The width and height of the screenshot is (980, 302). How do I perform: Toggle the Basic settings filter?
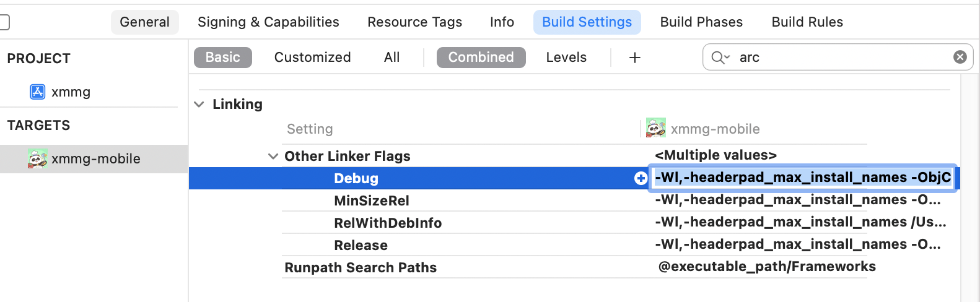[x=222, y=58]
